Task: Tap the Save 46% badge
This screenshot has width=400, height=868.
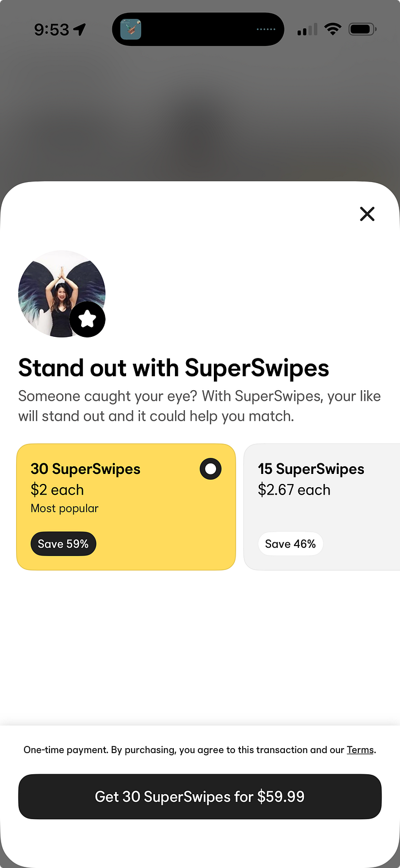Action: [x=291, y=544]
